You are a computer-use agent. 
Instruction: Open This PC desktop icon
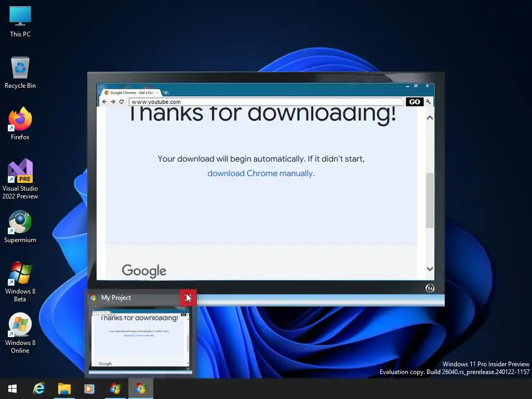(x=20, y=21)
